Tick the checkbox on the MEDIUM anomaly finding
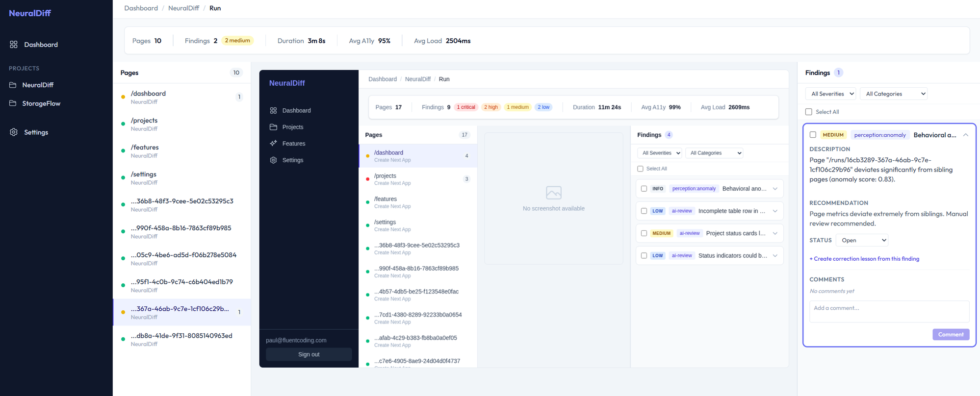Screen dimensions: 980x396 tap(813, 135)
